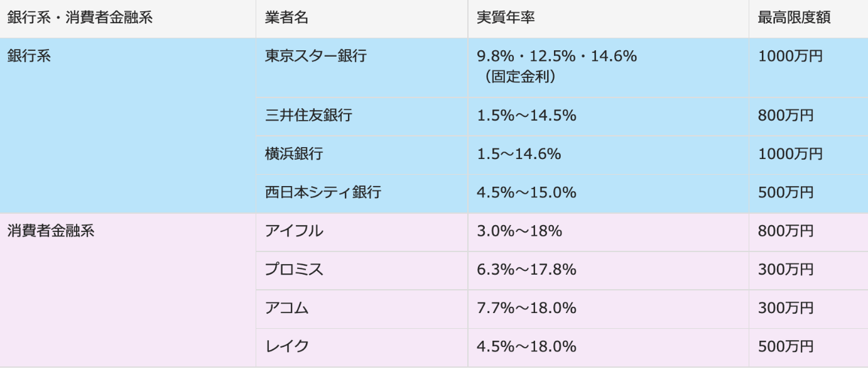Image resolution: width=868 pixels, height=369 pixels.
Task: Click the 6.3%～17.8% rate value
Action: pyautogui.click(x=526, y=270)
